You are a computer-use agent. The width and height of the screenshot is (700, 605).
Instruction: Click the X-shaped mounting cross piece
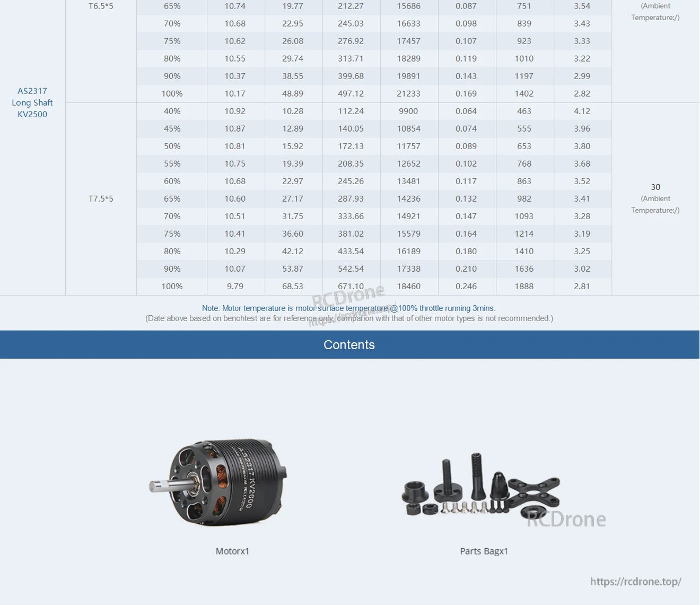coord(535,491)
